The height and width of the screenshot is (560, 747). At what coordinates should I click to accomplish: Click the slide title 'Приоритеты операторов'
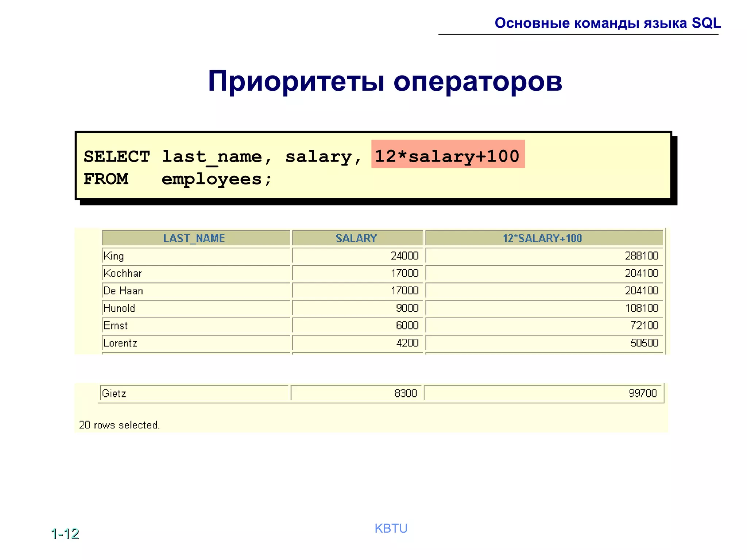pyautogui.click(x=385, y=81)
